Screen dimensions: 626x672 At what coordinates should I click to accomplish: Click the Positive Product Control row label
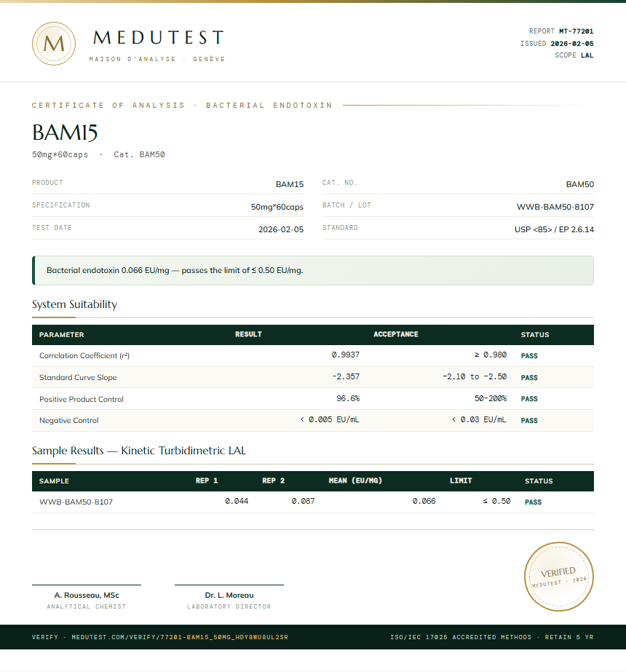click(x=82, y=400)
